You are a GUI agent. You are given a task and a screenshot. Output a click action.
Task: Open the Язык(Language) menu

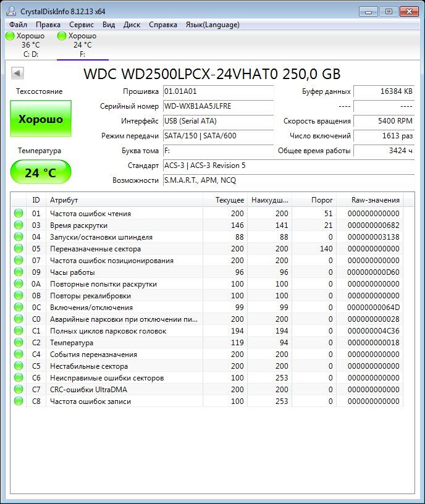[x=212, y=25]
